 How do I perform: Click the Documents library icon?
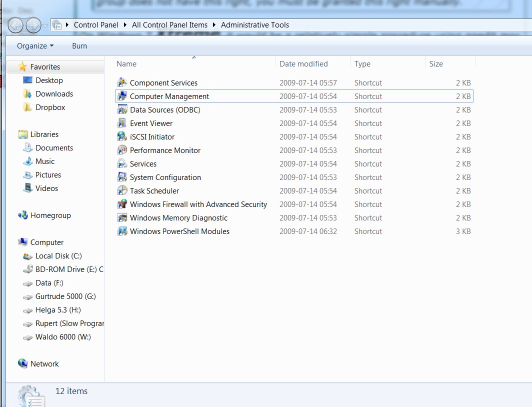click(x=27, y=148)
